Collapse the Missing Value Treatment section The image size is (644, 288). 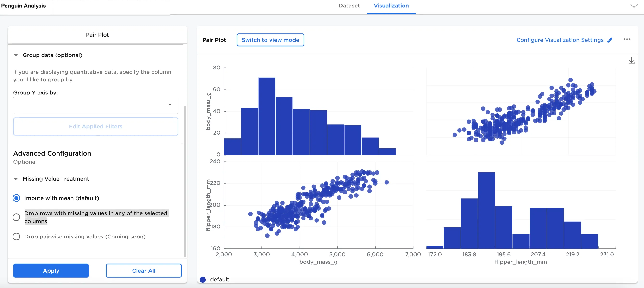pyautogui.click(x=16, y=179)
